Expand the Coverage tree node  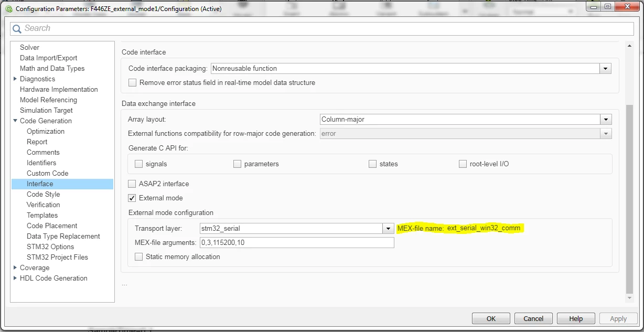click(x=15, y=267)
